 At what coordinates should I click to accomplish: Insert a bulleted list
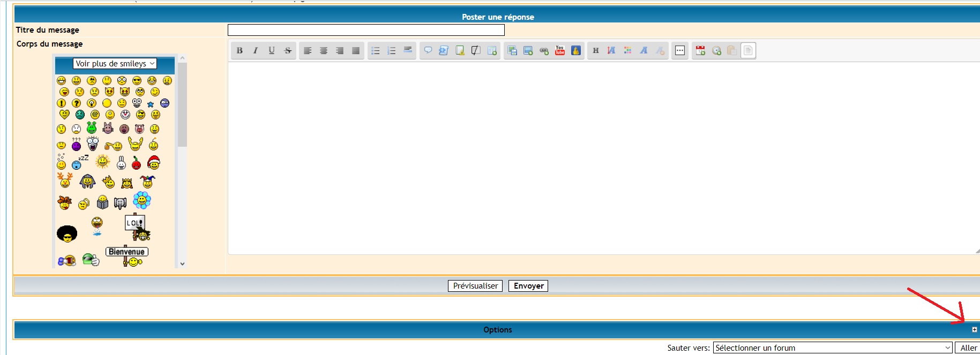[376, 51]
